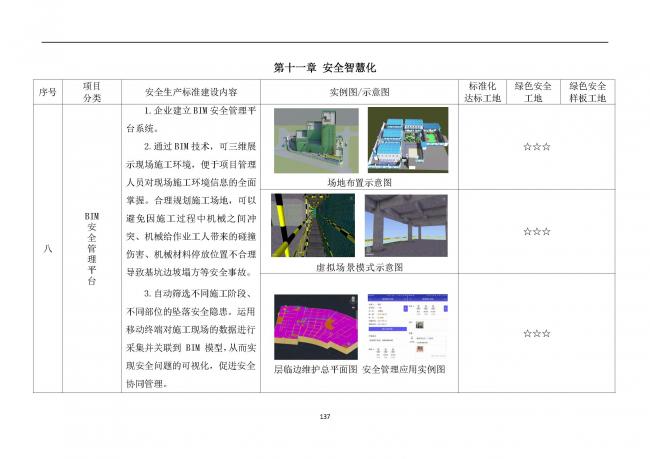
Task: Click the row number 八 cell
Action: (x=48, y=249)
